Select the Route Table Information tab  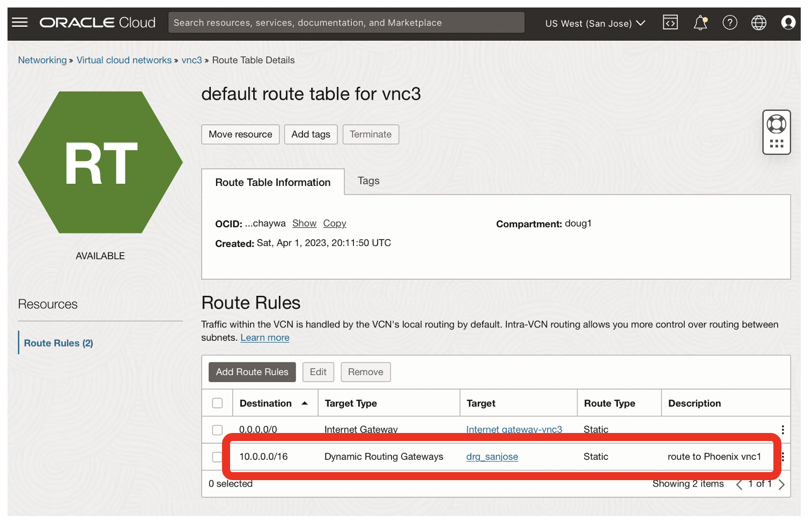click(x=272, y=182)
